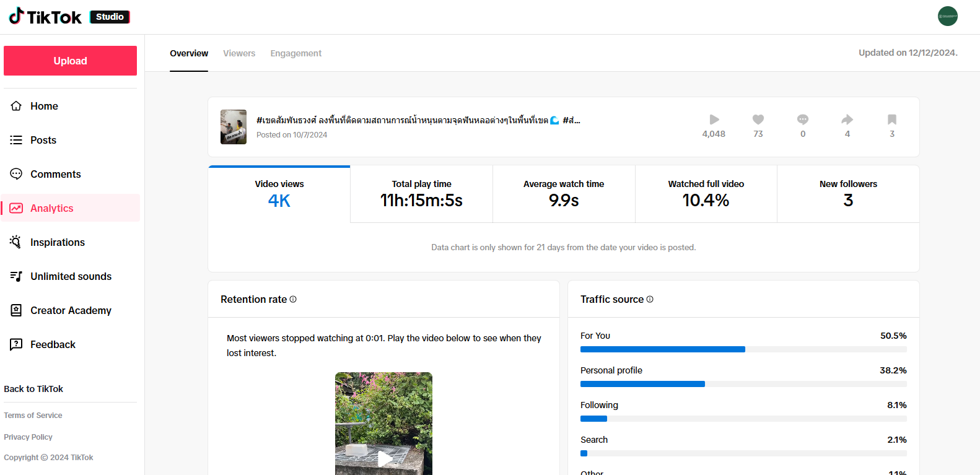Viewport: 980px width, 475px height.
Task: Click the TikTok Studio logo
Action: coord(69,17)
